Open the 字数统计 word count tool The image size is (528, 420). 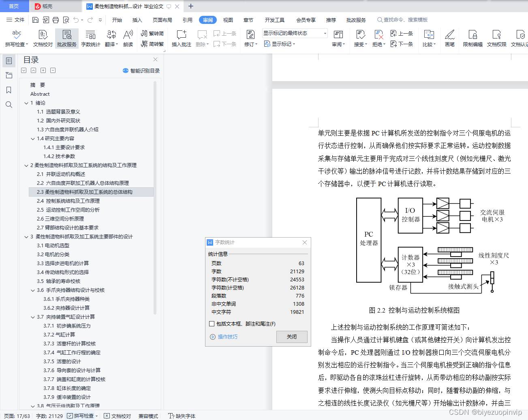90,39
